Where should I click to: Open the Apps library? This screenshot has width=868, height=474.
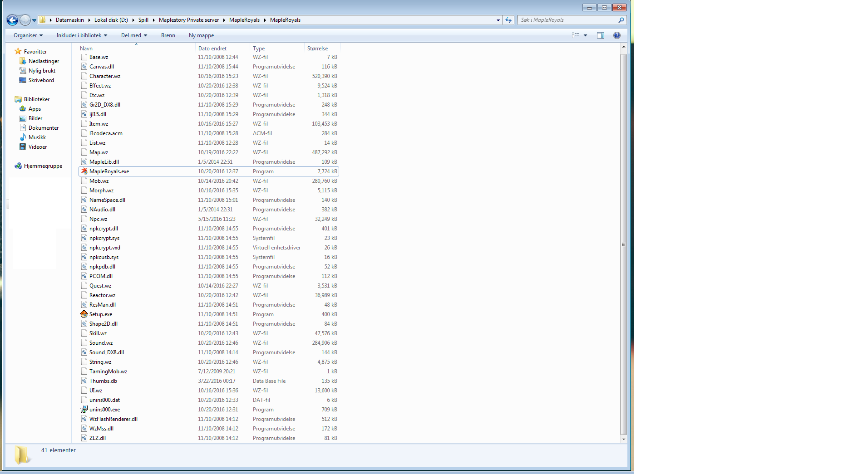(x=35, y=109)
